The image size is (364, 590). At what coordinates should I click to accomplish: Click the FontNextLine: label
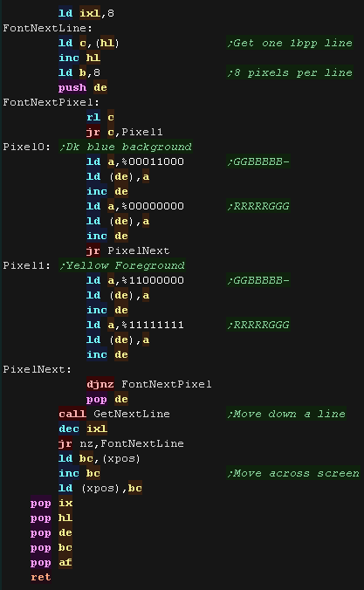(x=47, y=28)
